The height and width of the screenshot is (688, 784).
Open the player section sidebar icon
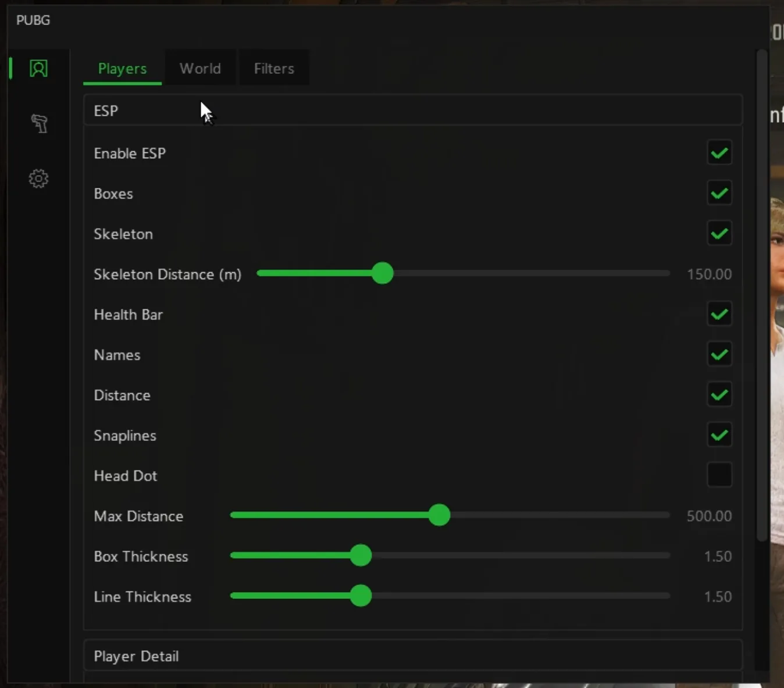pos(38,69)
